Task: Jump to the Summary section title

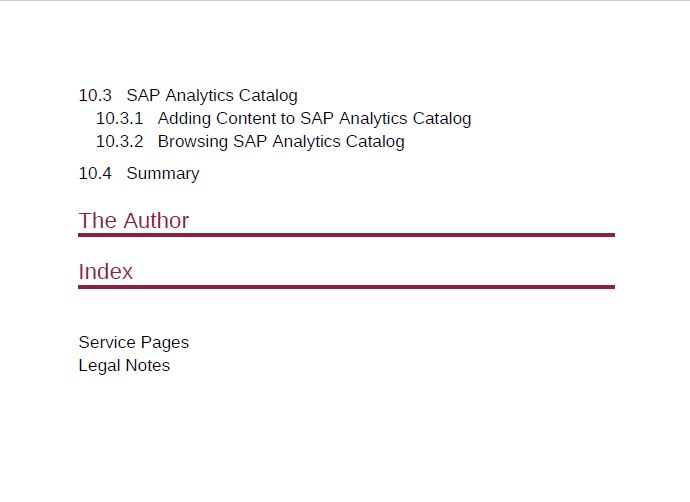Action: pos(163,174)
